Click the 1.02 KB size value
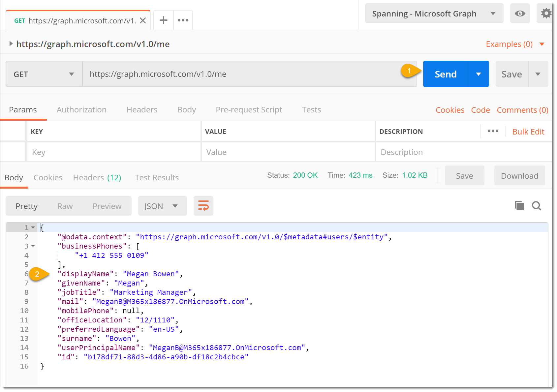Image resolution: width=557 pixels, height=392 pixels. [415, 175]
